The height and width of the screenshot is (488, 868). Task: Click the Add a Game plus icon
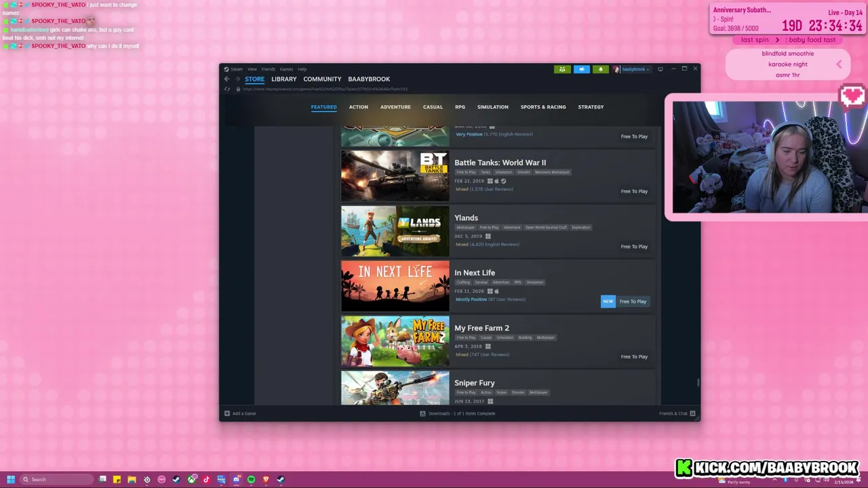(x=227, y=413)
